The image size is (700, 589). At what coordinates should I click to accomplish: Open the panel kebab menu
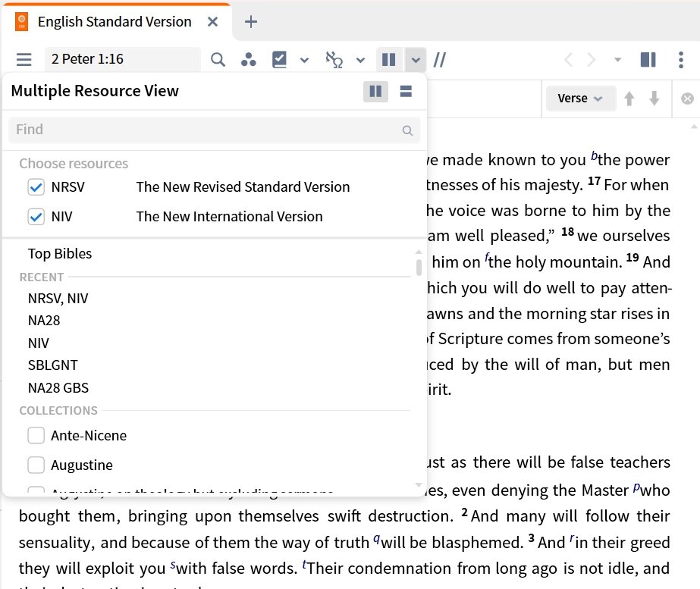click(681, 59)
